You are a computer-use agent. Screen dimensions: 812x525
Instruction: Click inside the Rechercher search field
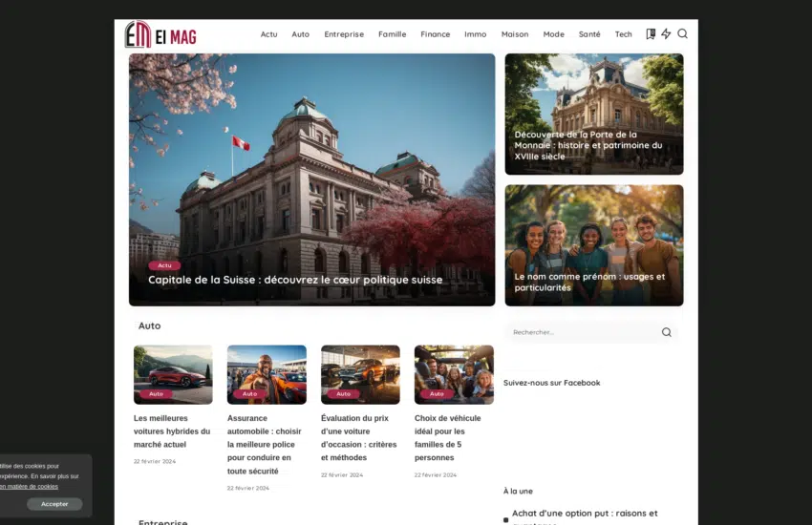(x=581, y=332)
